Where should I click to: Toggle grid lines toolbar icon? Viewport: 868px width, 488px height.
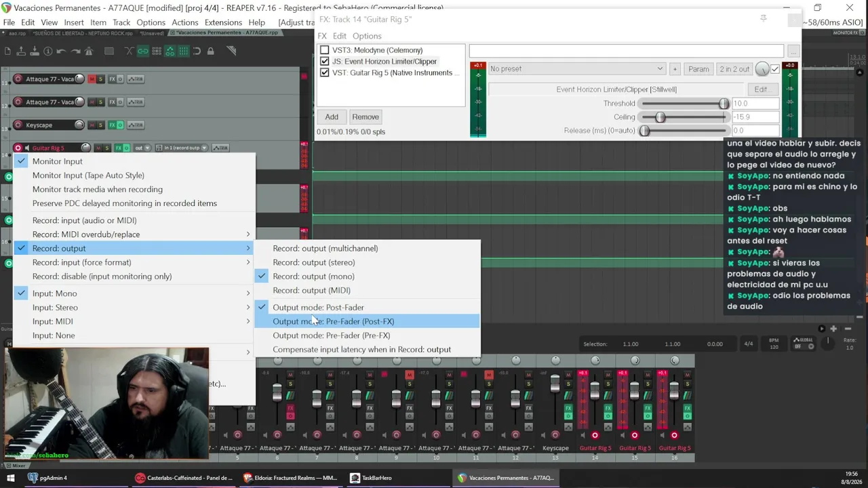click(x=184, y=51)
